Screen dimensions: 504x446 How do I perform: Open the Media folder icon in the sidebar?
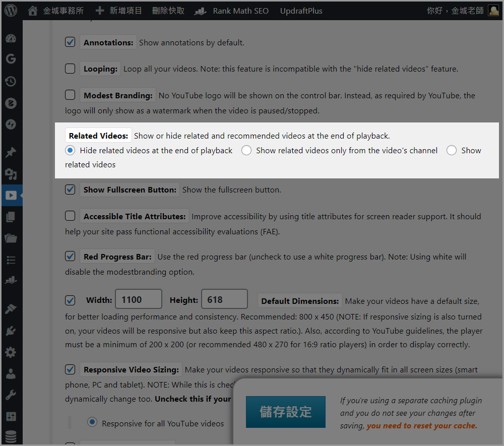coord(11,237)
